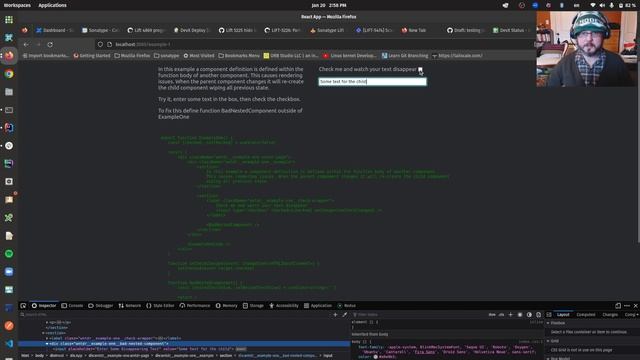The image size is (640, 360).
Task: Switch to the Dashboard browser tab
Action: point(55,30)
